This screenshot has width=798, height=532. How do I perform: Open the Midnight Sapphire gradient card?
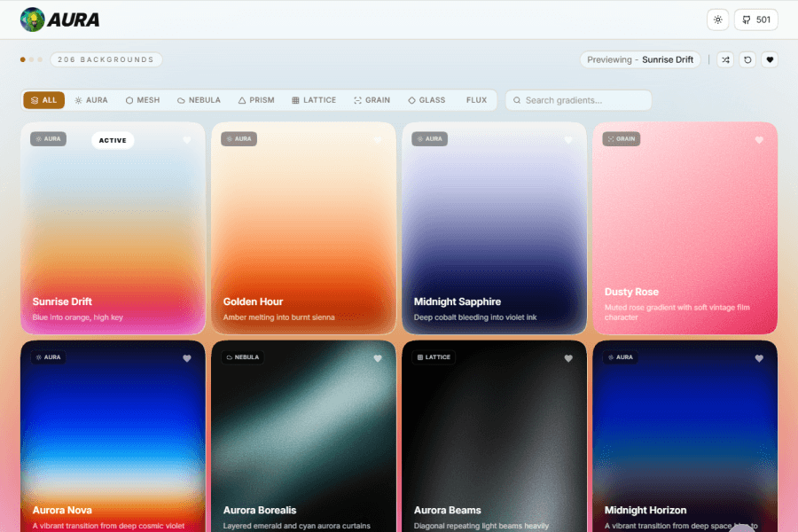click(494, 228)
